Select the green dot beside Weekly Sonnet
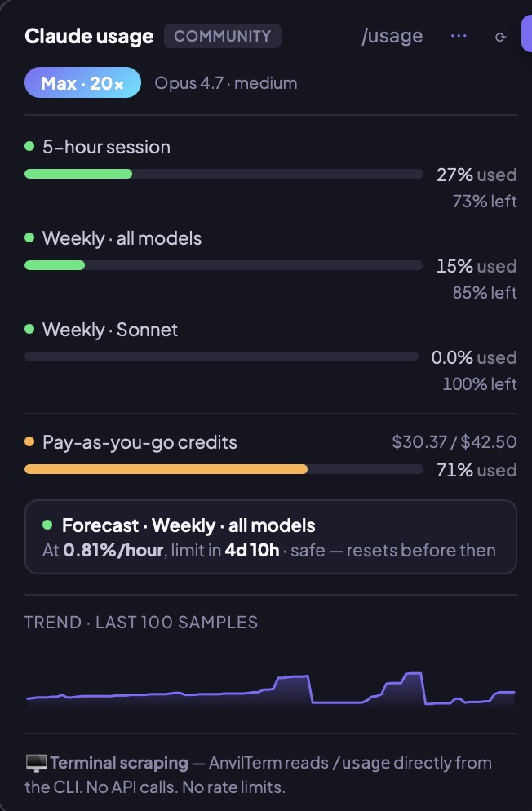Image resolution: width=532 pixels, height=811 pixels. click(x=30, y=330)
